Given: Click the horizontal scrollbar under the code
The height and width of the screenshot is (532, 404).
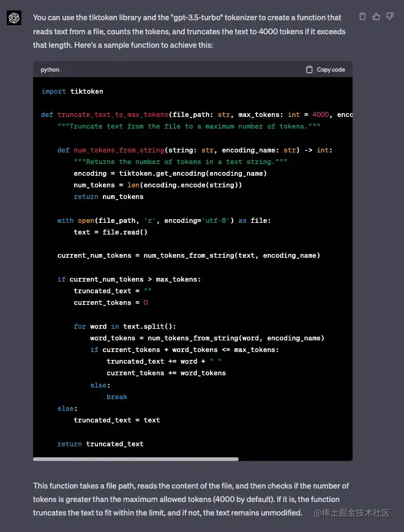Looking at the screenshot, I should point(136,459).
